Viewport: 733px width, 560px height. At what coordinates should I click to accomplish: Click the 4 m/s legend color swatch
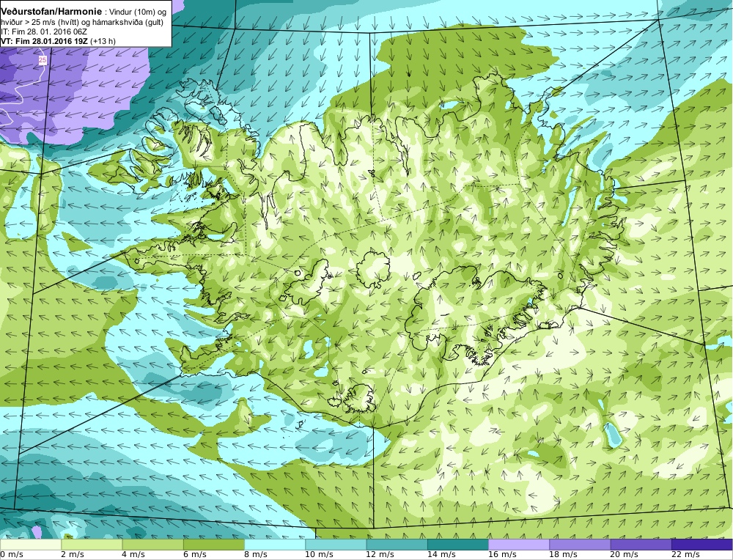point(153,545)
